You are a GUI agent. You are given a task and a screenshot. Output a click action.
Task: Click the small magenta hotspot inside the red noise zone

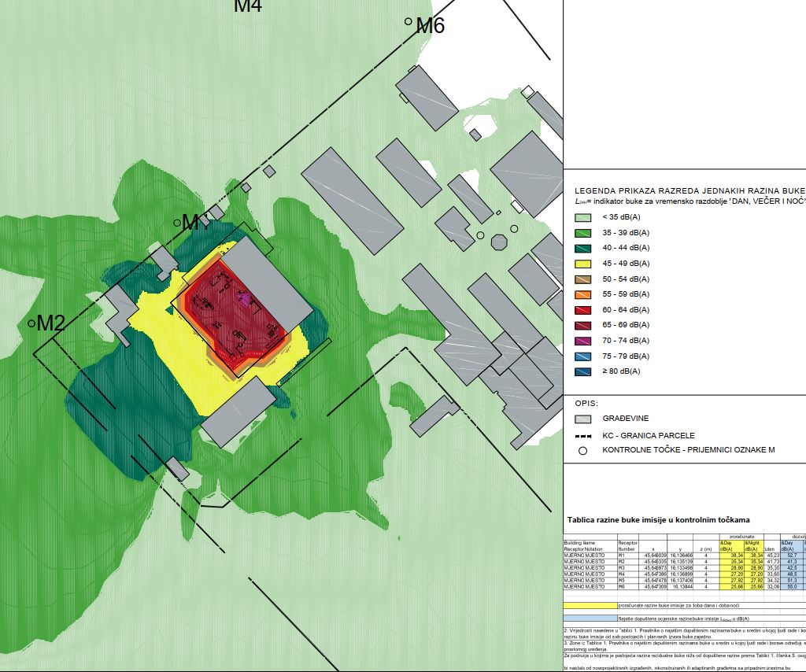coord(245,299)
